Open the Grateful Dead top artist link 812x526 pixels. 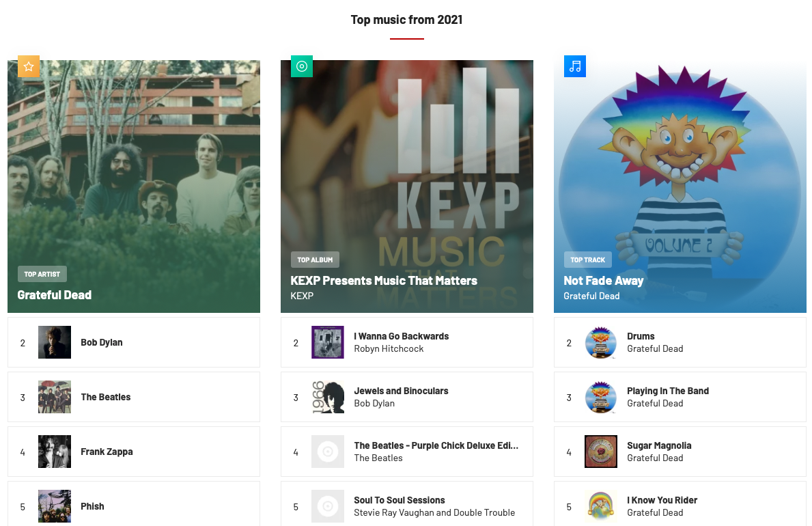(x=55, y=295)
